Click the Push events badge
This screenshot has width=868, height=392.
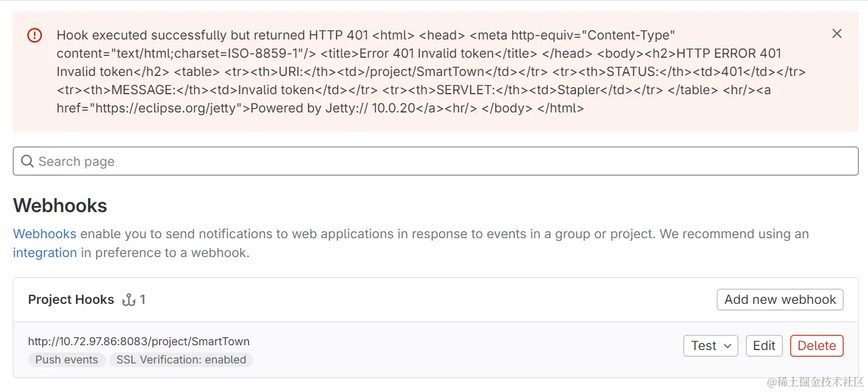tap(67, 360)
